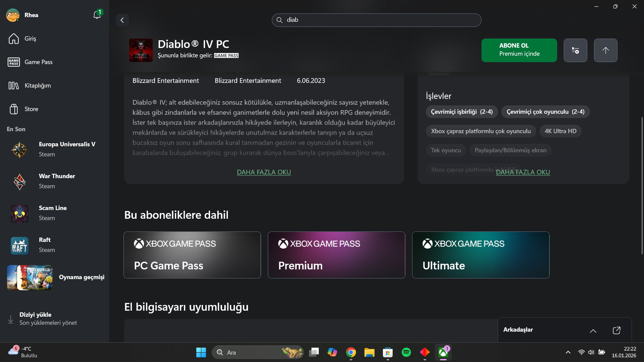Open File Explorer from taskbar
The width and height of the screenshot is (644, 362).
369,352
